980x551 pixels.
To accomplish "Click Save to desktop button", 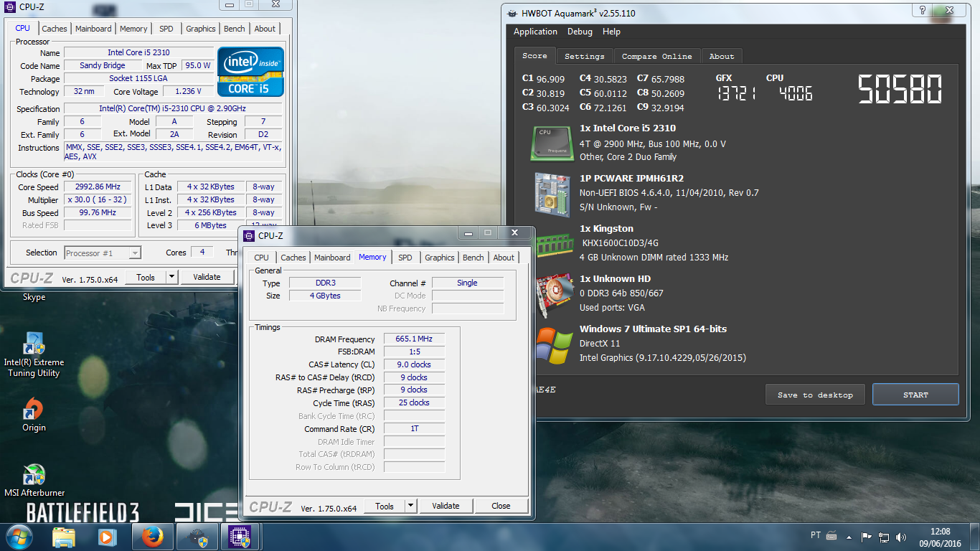I will pos(816,395).
